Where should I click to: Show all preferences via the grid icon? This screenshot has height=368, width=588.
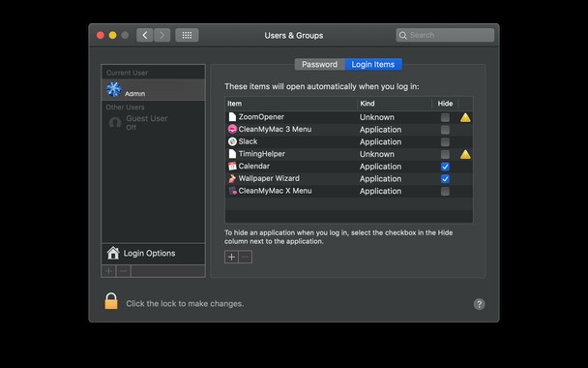187,35
